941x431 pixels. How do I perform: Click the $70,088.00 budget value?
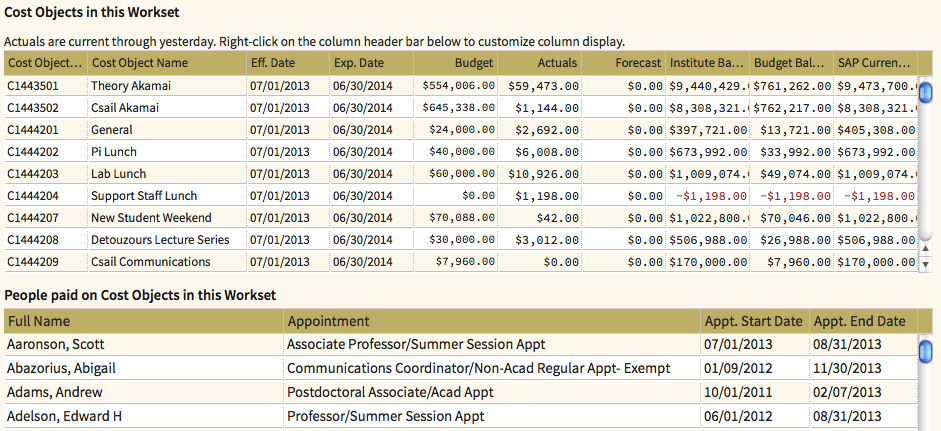462,218
